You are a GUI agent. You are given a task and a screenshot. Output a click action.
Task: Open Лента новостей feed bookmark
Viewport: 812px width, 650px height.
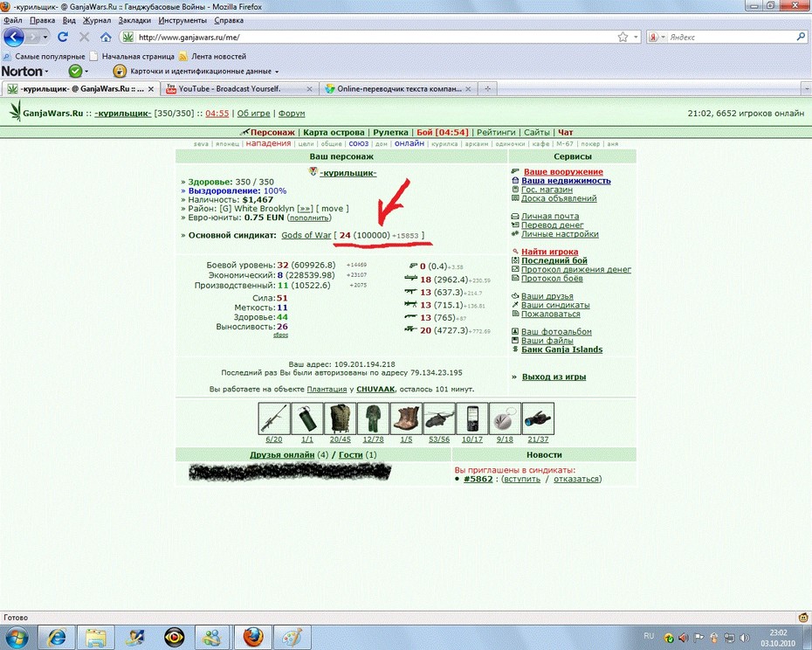[x=212, y=57]
